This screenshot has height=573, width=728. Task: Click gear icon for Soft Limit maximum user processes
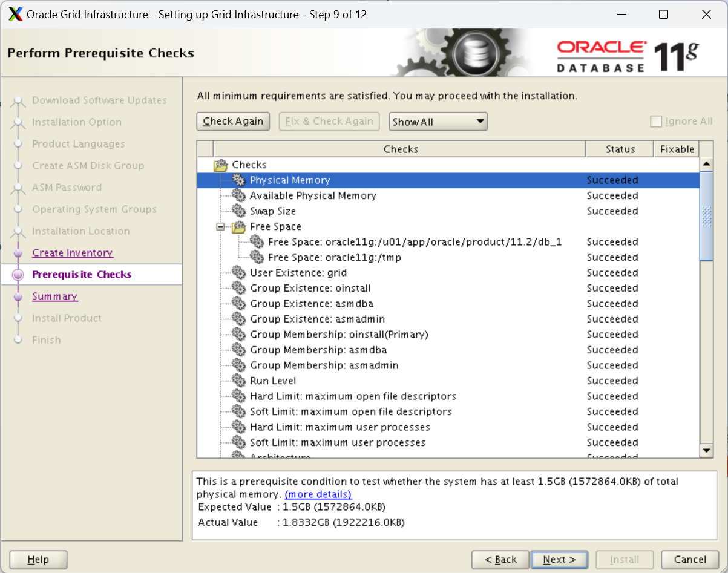tap(240, 442)
